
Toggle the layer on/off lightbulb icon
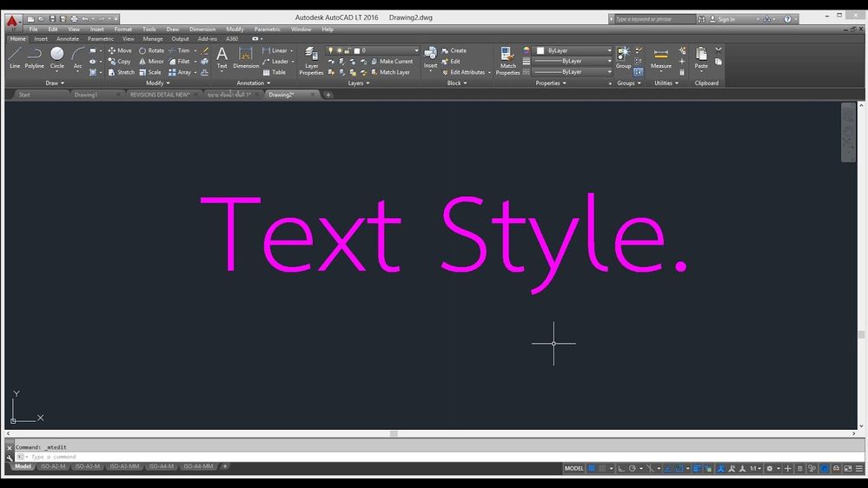[x=330, y=50]
